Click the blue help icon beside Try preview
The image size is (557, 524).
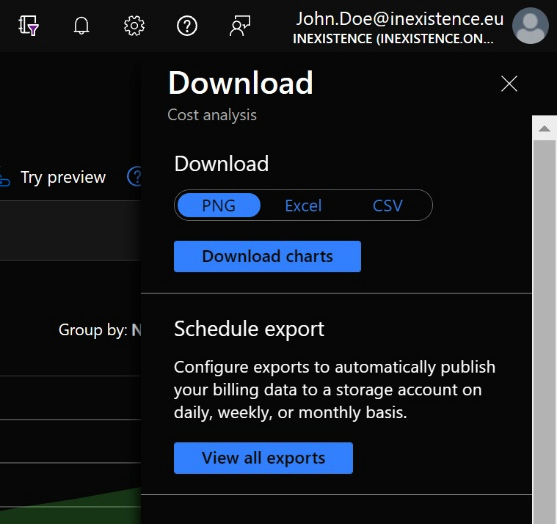coord(135,176)
